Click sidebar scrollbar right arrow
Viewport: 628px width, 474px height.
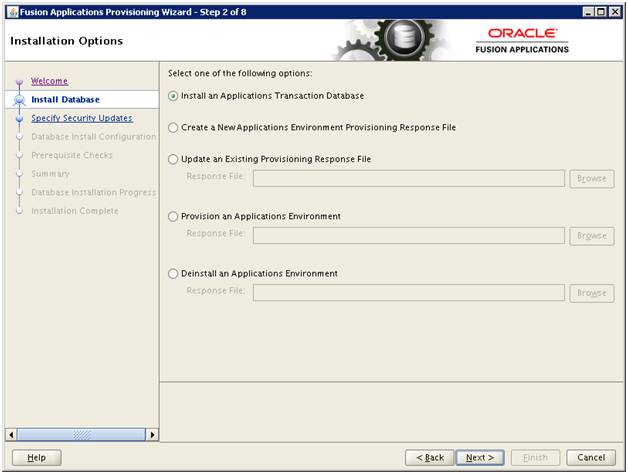[x=152, y=435]
